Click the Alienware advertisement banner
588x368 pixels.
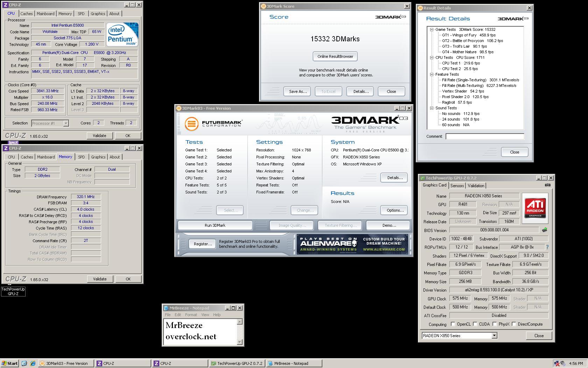pyautogui.click(x=352, y=244)
